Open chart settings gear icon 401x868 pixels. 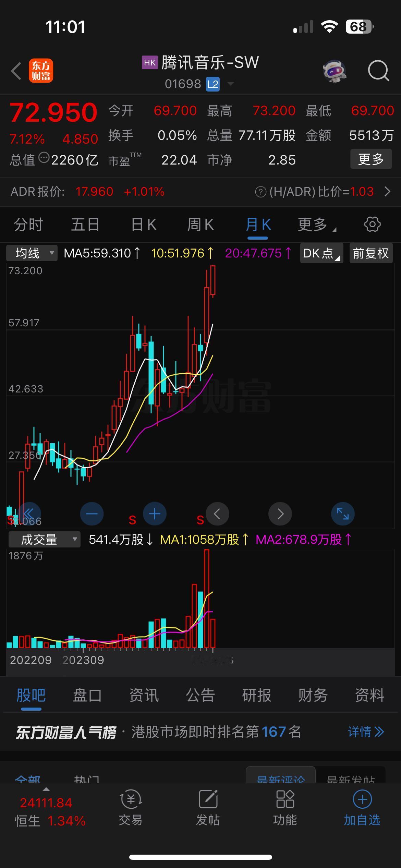click(372, 225)
